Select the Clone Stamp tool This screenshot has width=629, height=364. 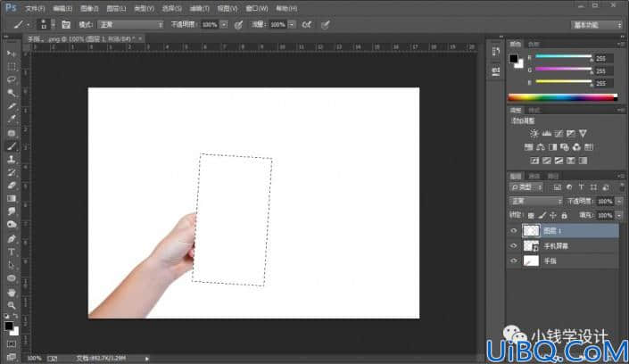pos(12,160)
